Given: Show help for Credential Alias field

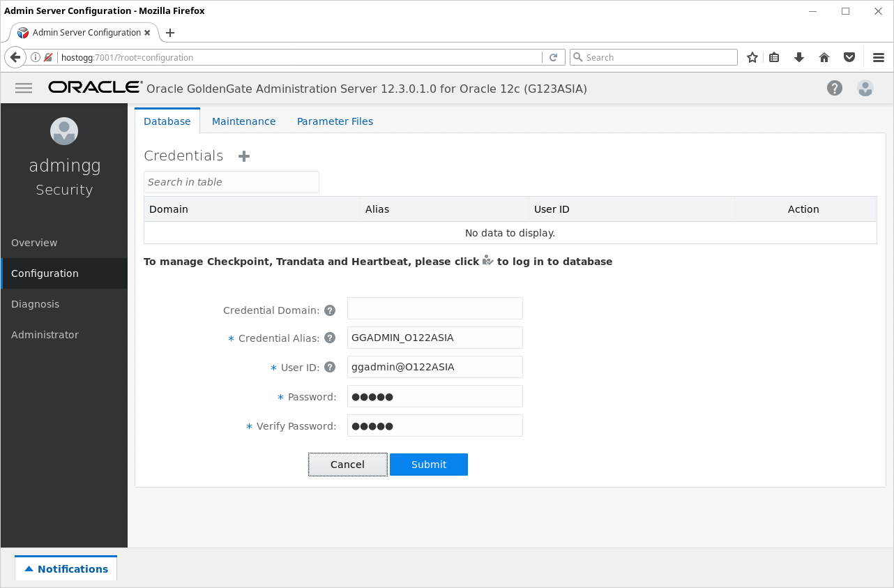Looking at the screenshot, I should click(x=330, y=338).
